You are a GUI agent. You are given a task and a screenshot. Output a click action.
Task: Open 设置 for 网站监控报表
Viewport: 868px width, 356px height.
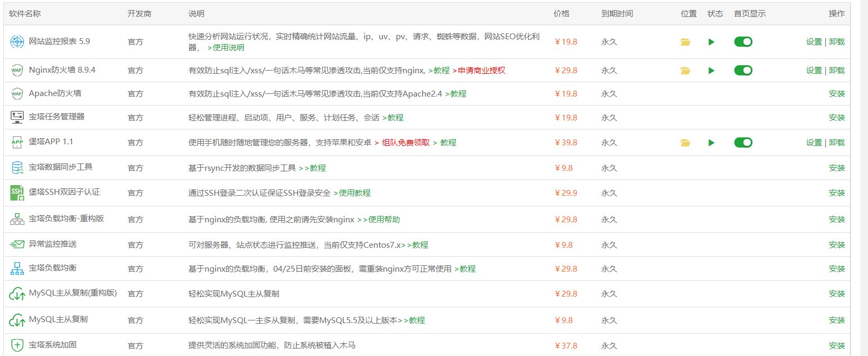pyautogui.click(x=813, y=42)
